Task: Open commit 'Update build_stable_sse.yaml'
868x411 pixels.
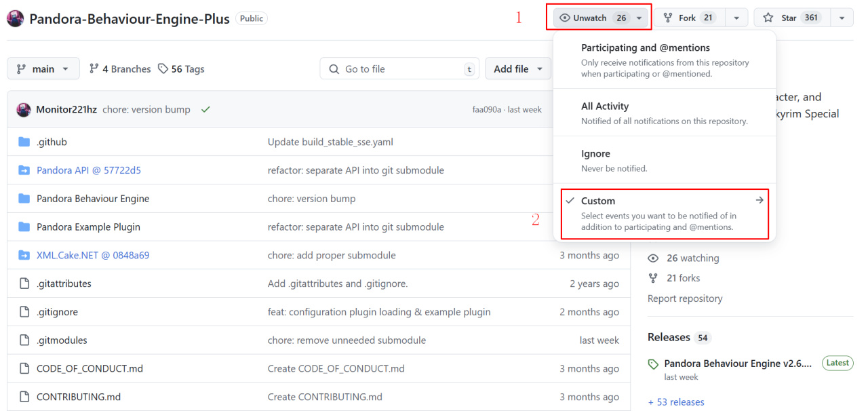Action: tap(330, 142)
